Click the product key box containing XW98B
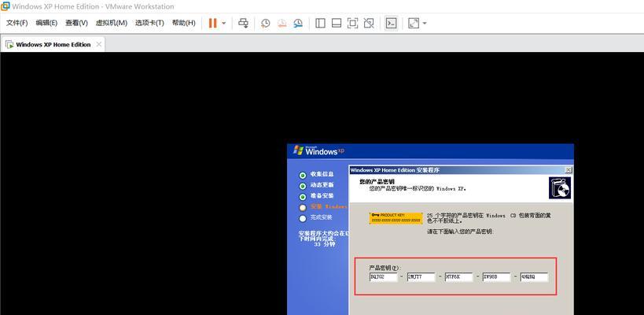 496,276
